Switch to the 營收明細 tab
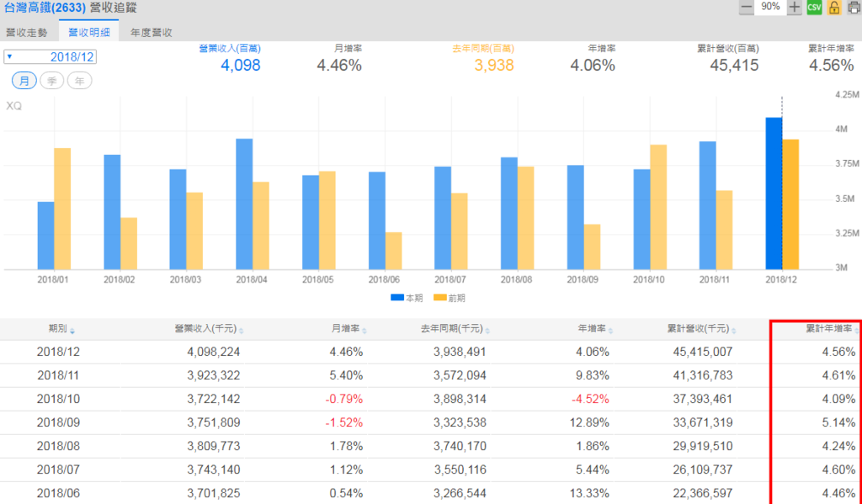Image resolution: width=862 pixels, height=504 pixels. pyautogui.click(x=89, y=33)
